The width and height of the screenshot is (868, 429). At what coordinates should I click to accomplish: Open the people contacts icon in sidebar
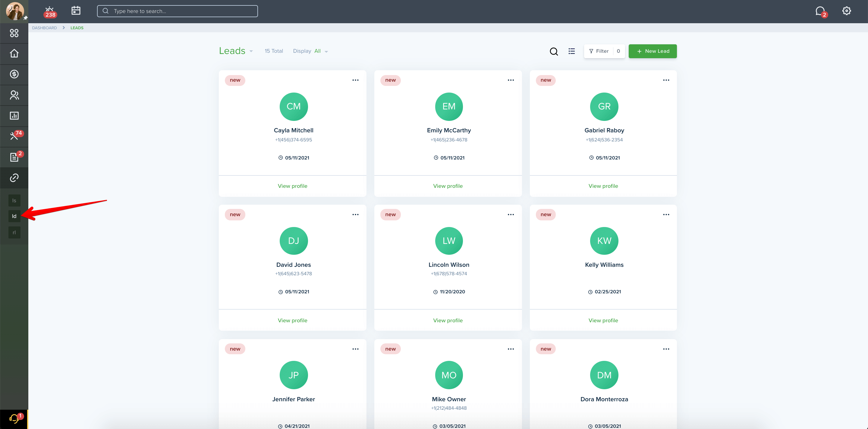14,95
